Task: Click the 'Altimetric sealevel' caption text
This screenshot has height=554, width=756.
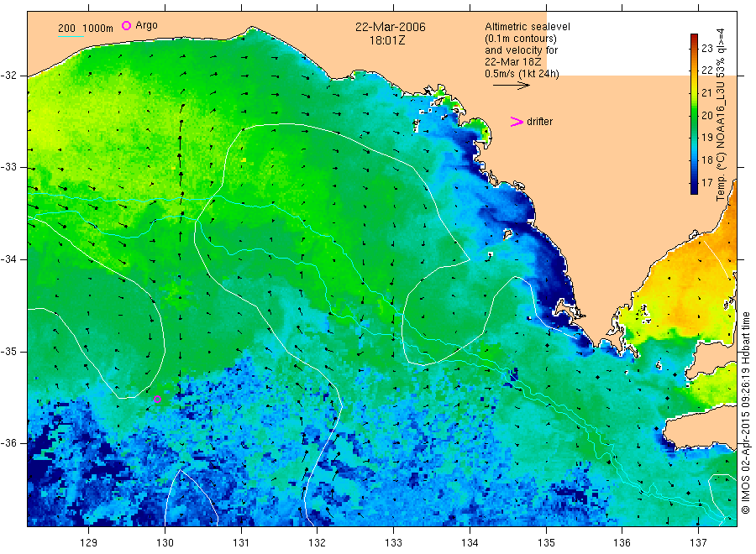Action: [x=527, y=27]
